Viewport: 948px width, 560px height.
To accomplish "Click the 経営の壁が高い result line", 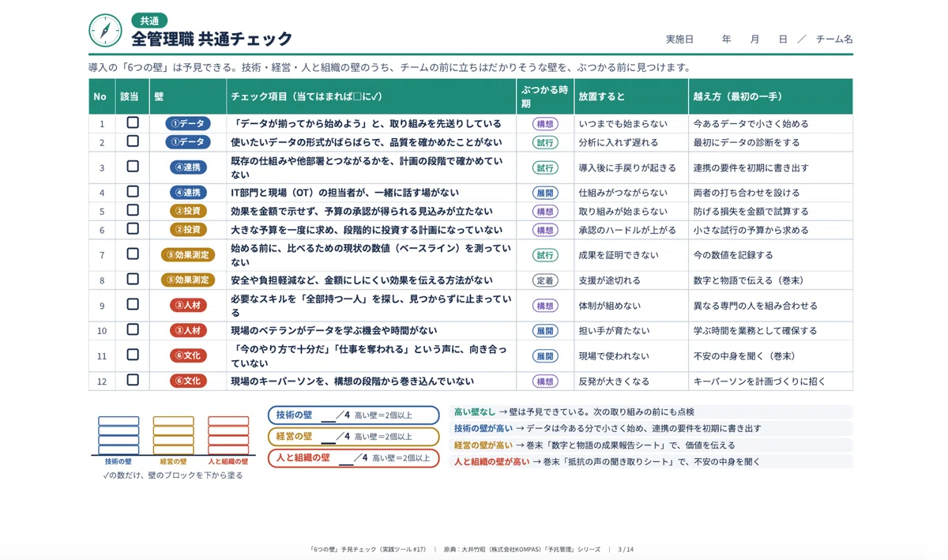I will point(653,445).
